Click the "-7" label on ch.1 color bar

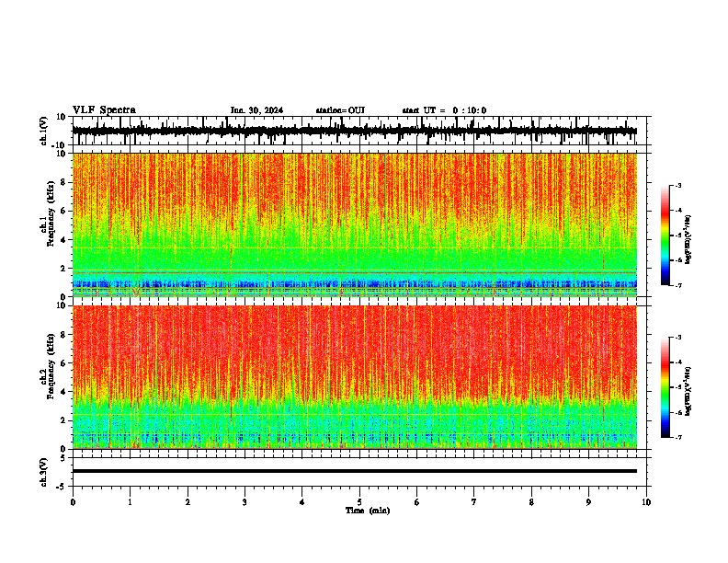[677, 285]
